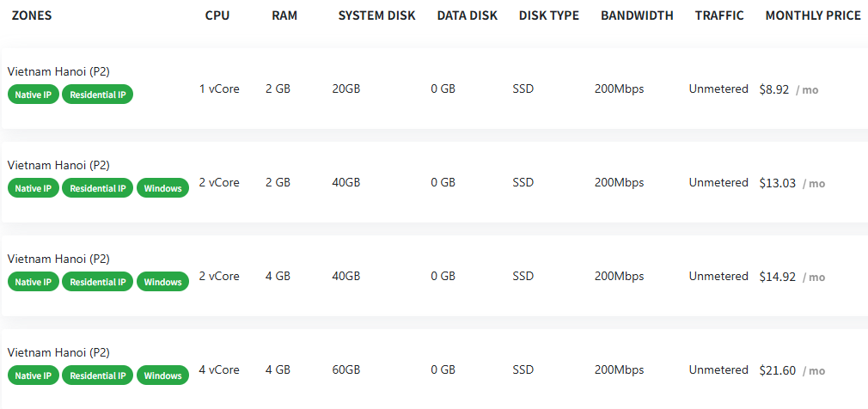This screenshot has height=409, width=868.
Task: Click the MONTHLY PRICE column header
Action: (x=812, y=15)
